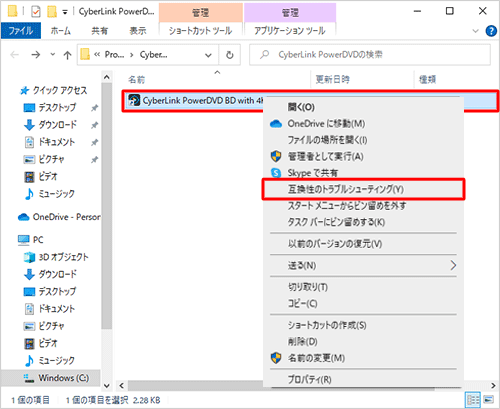The image size is (500, 409).
Task: Switch to the ホーム ribbon tab
Action: 61,31
